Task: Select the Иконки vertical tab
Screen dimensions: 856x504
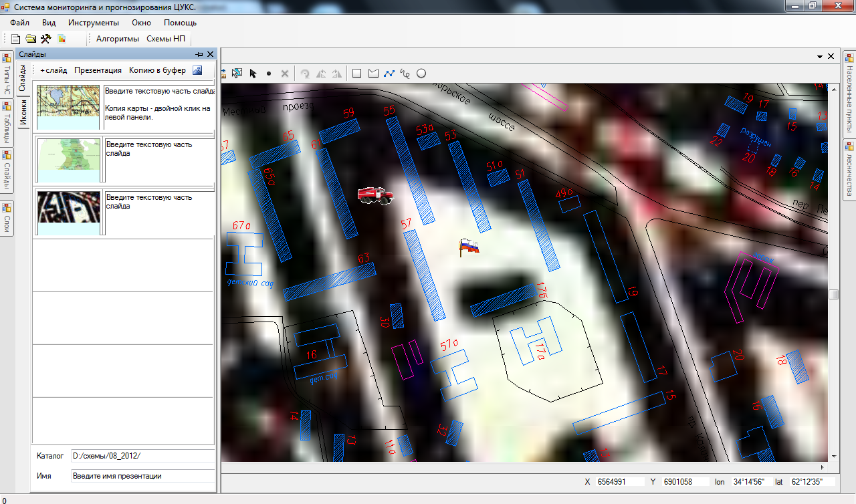Action: tap(22, 112)
